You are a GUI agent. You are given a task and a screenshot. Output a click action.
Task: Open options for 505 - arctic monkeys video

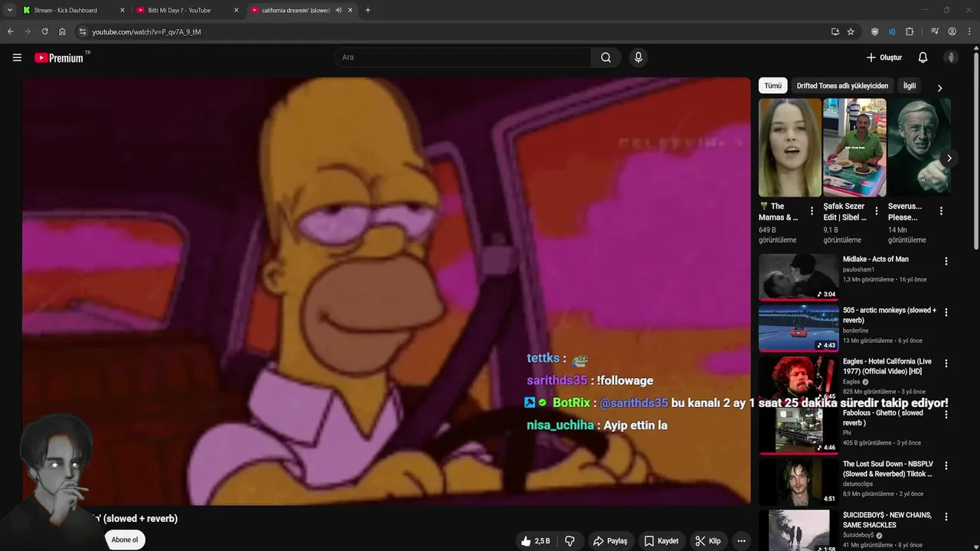(x=946, y=312)
